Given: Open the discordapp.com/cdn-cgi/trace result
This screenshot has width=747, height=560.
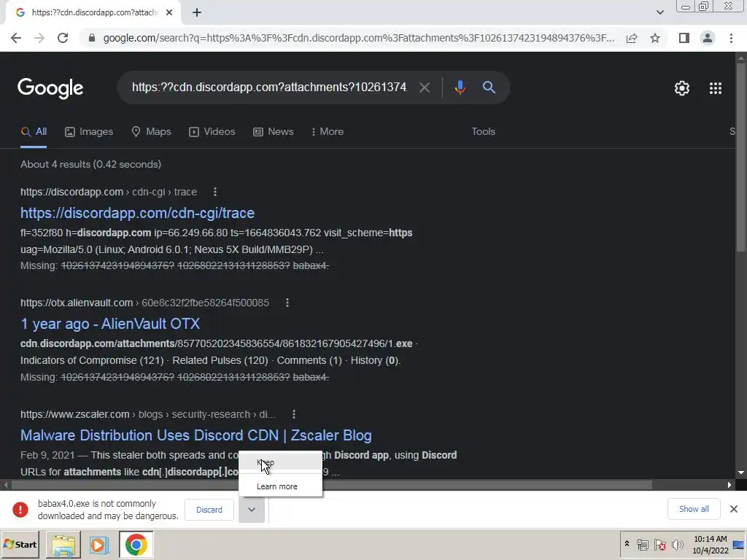Looking at the screenshot, I should [137, 213].
